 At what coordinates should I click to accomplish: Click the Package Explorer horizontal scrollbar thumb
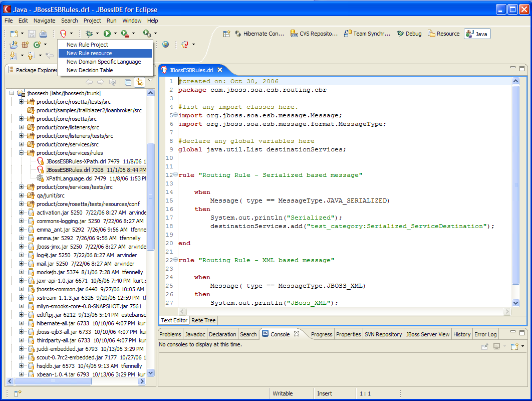click(53, 381)
